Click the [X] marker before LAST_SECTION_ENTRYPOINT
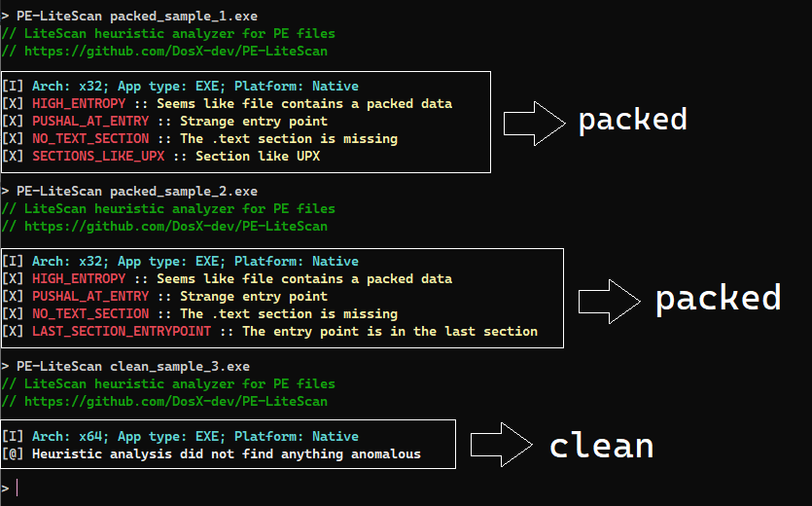 click(x=13, y=332)
